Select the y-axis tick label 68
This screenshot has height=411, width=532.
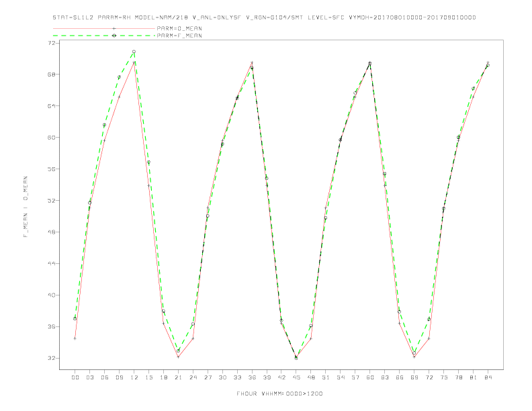pos(52,75)
